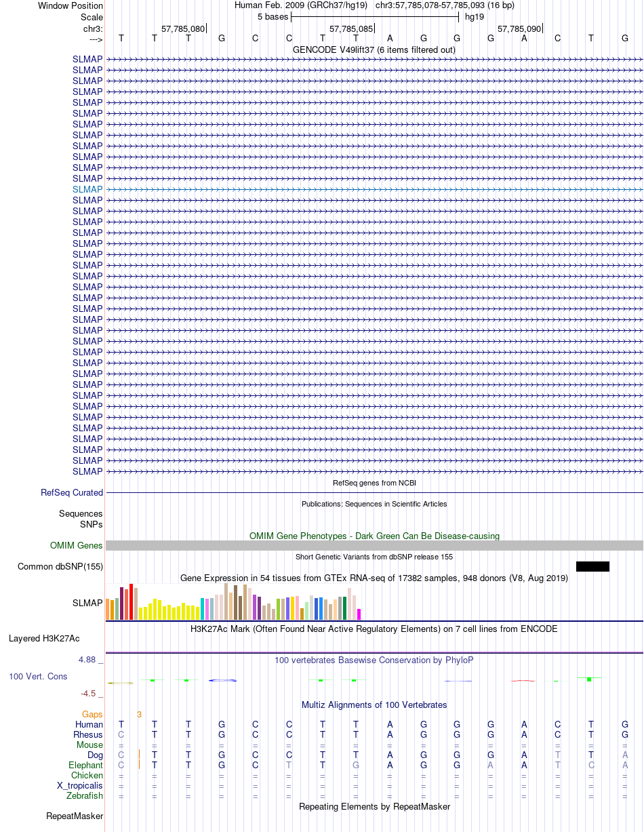Click chr3:57,785,078-57,785,093 position text
Viewport: 644px width, 832px height.
point(444,5)
